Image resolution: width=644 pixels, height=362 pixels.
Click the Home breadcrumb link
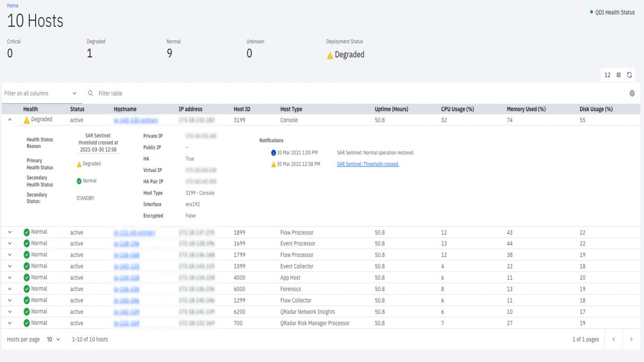pos(12,6)
